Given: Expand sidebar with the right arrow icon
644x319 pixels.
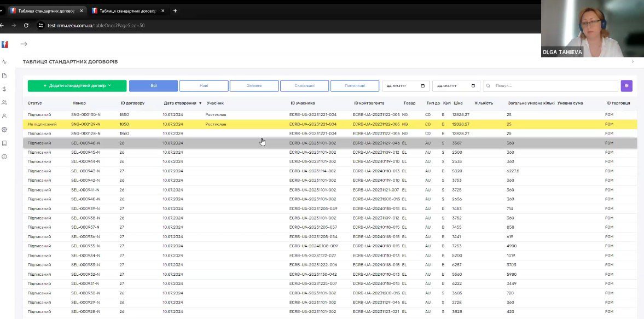Looking at the screenshot, I should coord(24,44).
